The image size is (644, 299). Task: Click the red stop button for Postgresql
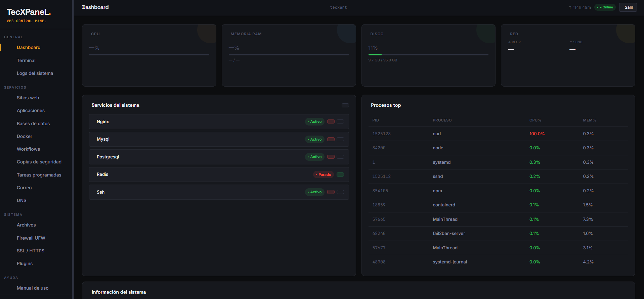pyautogui.click(x=331, y=157)
